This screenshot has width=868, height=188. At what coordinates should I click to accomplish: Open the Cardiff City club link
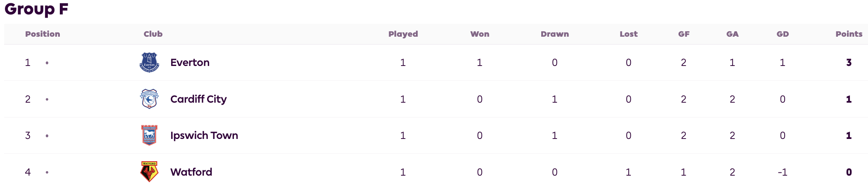[198, 99]
